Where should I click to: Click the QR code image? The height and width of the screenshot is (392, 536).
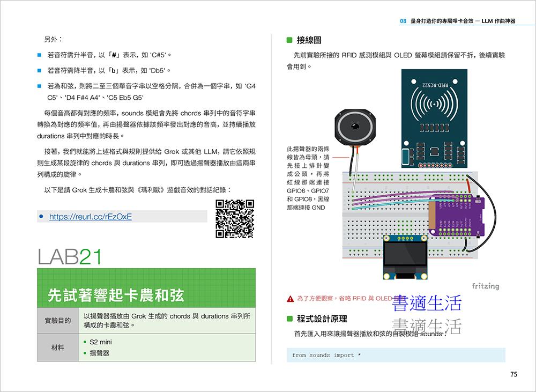click(234, 218)
